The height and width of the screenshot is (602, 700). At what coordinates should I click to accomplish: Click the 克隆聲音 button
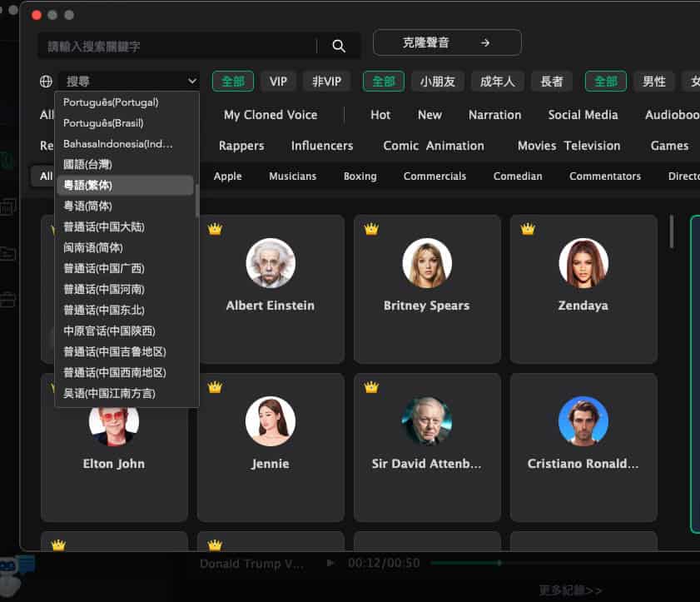[447, 42]
